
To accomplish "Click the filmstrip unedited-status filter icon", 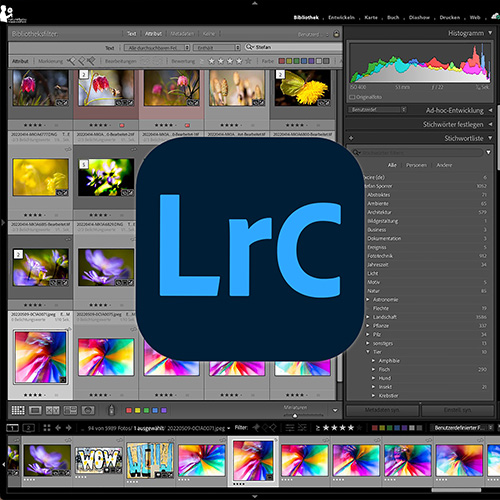I will click(x=302, y=428).
